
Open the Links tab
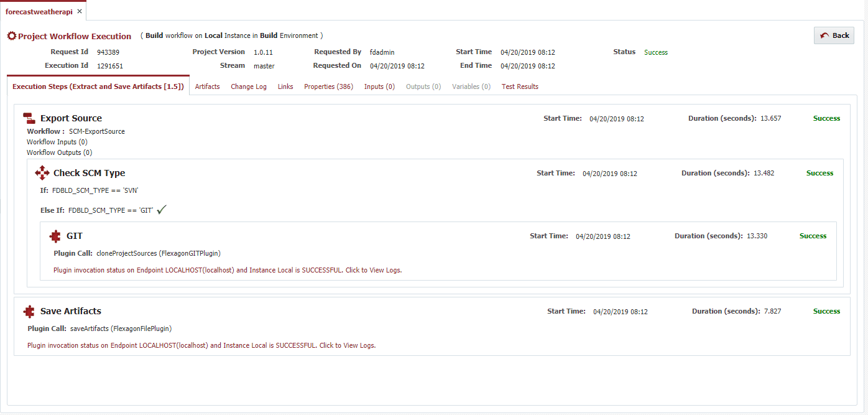(x=285, y=86)
